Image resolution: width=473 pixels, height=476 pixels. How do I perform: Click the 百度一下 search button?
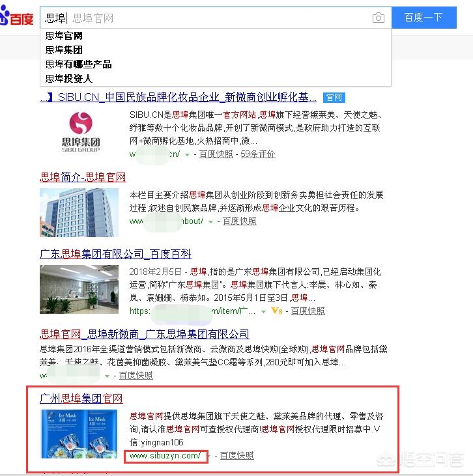pos(423,18)
